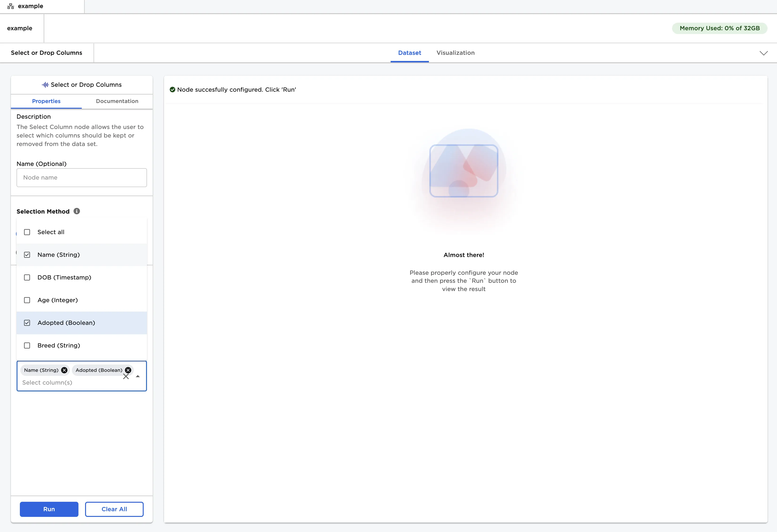Click the placeholder image illustration
Screen dimensions: 777x532
(x=463, y=171)
